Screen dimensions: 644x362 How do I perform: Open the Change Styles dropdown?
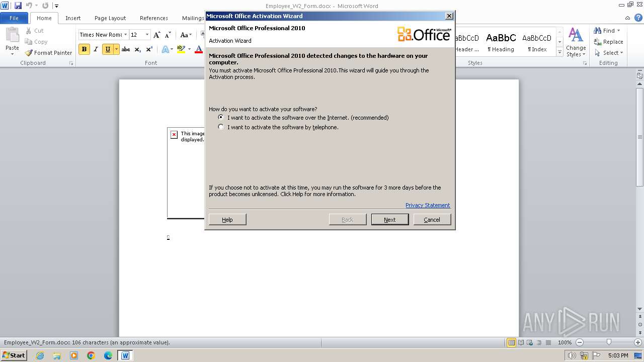pyautogui.click(x=576, y=43)
